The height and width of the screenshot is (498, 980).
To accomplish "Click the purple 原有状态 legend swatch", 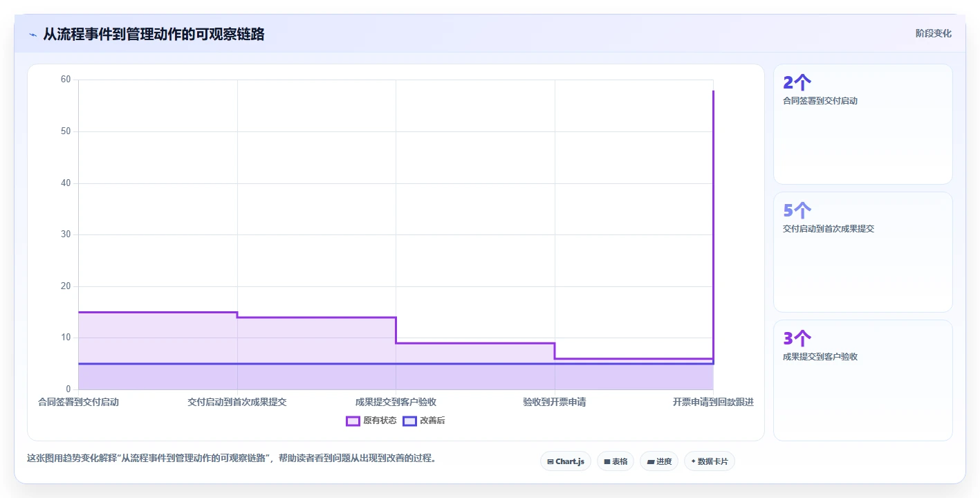I will pyautogui.click(x=353, y=421).
